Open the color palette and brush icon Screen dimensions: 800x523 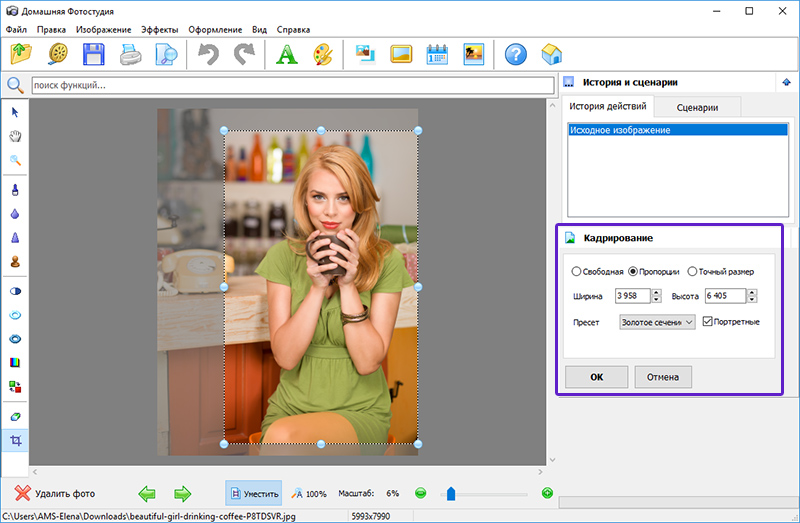(323, 54)
